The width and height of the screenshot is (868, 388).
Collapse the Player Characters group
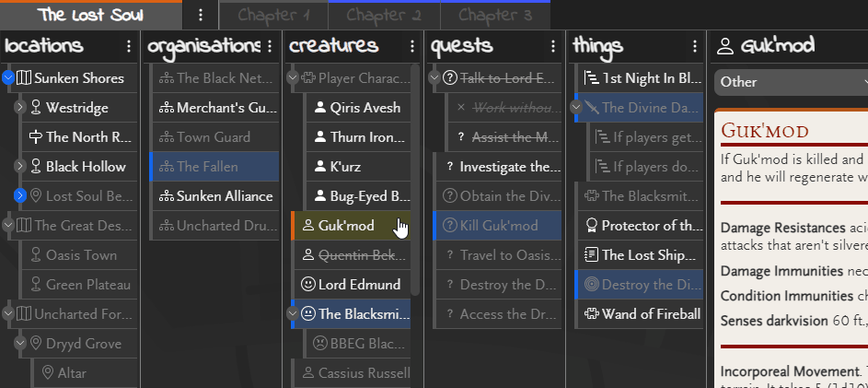[293, 78]
